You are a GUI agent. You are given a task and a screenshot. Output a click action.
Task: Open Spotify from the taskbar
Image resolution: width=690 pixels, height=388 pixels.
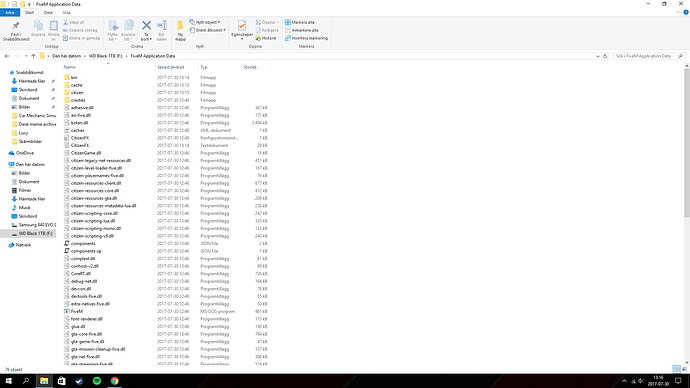97,381
